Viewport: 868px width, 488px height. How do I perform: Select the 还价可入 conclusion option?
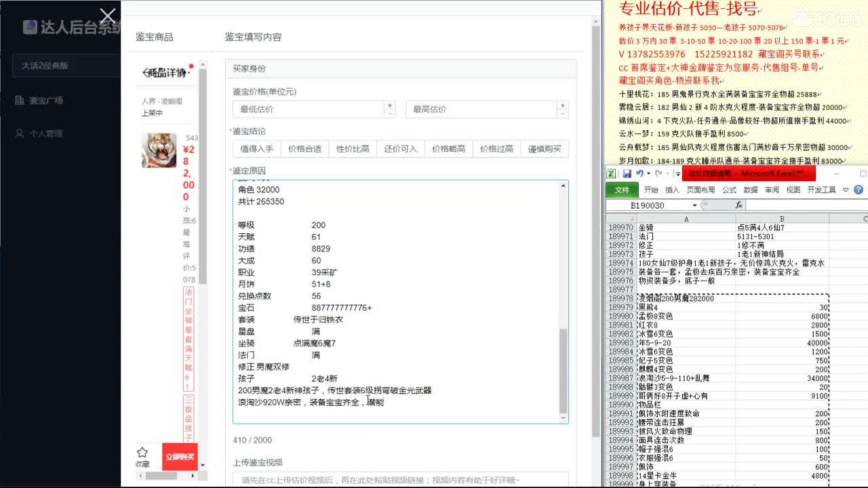pyautogui.click(x=401, y=149)
